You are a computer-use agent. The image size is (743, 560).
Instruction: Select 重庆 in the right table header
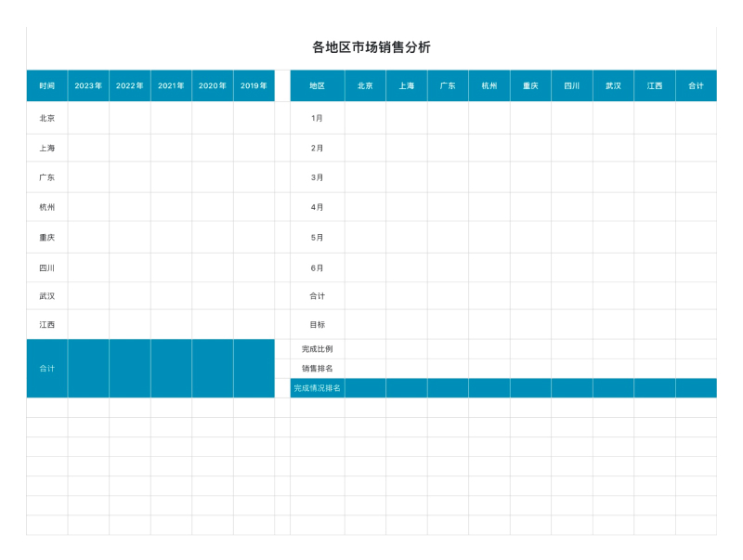pyautogui.click(x=530, y=85)
